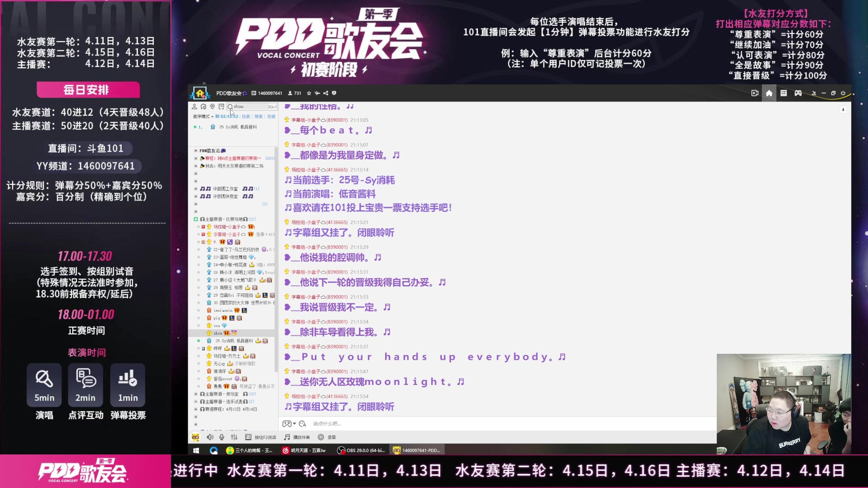Select the microphone icon in the bottom bar
Viewport: 868px width, 488px height.
point(222,437)
